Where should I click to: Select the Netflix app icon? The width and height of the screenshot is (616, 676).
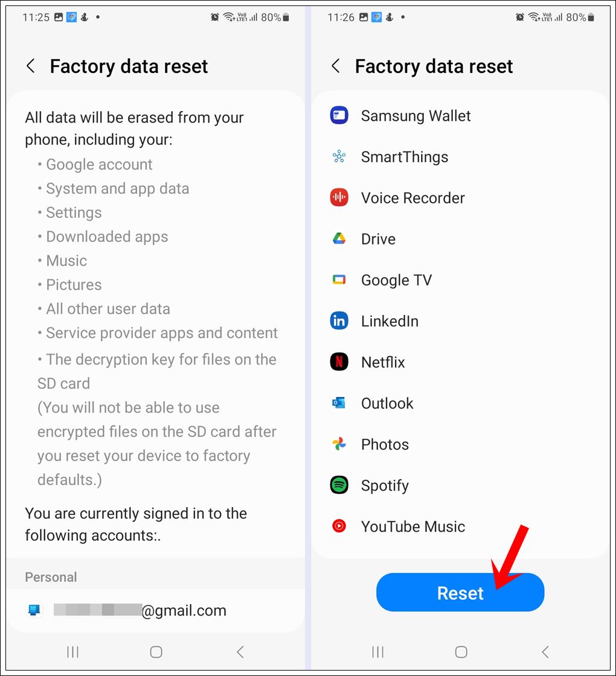pos(339,362)
